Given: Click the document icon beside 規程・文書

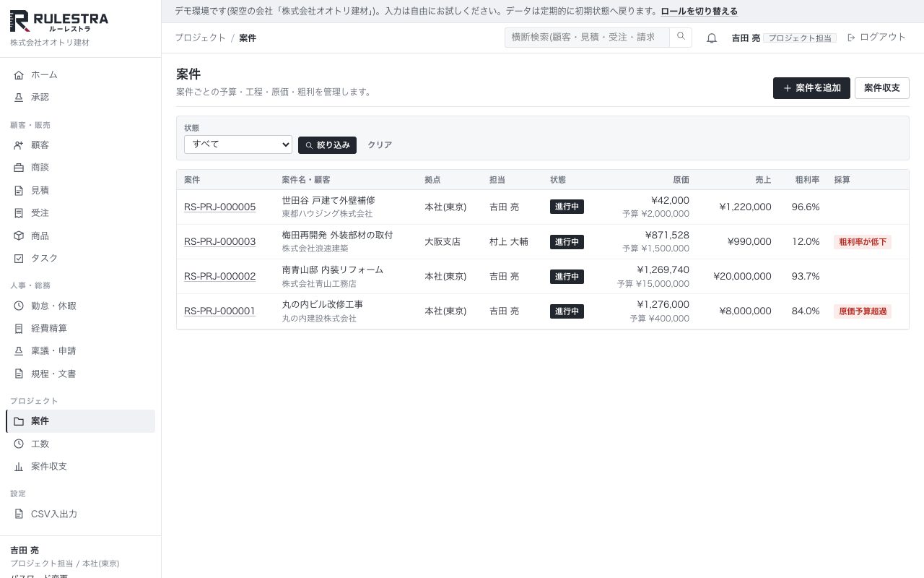Looking at the screenshot, I should pos(19,374).
